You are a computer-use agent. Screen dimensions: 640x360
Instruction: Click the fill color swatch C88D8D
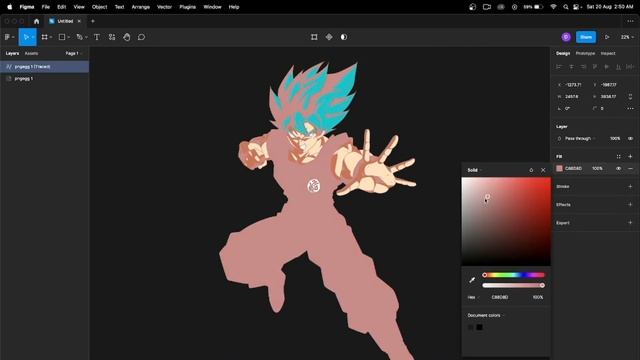click(559, 169)
